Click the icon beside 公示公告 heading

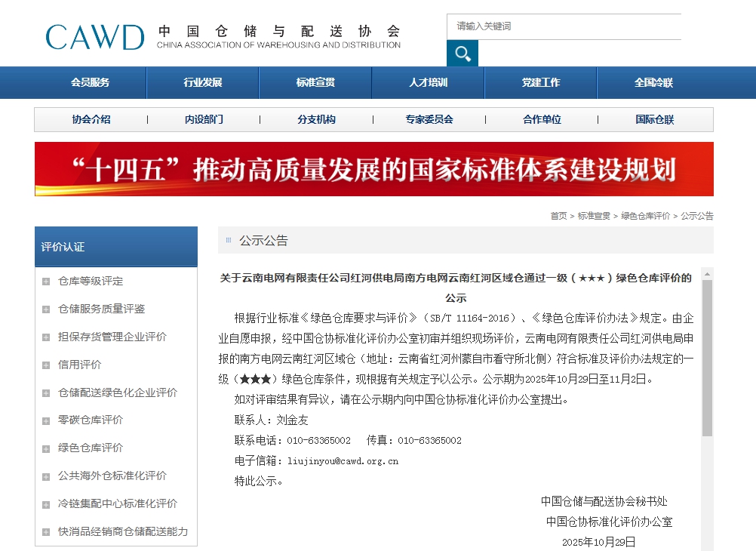pyautogui.click(x=227, y=240)
